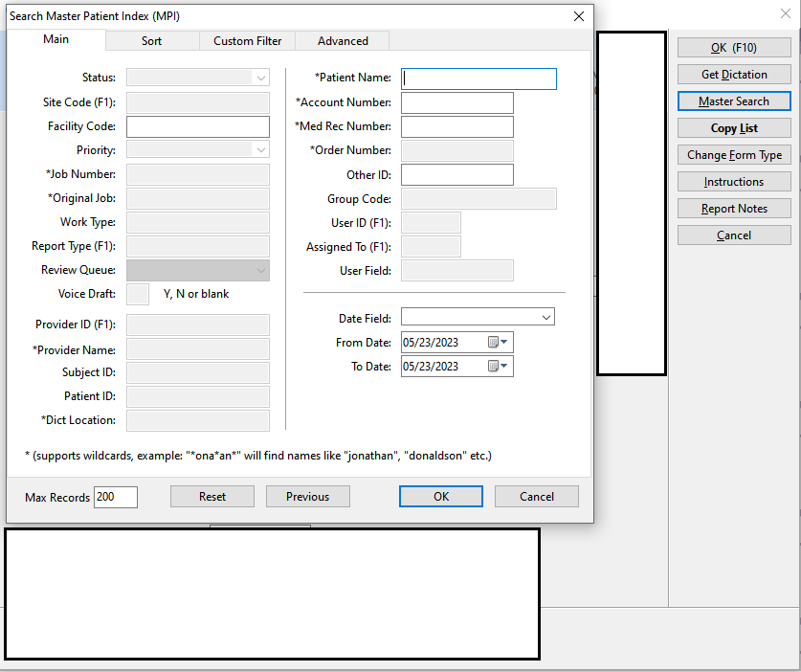Click the Previous button
801x672 pixels.
tap(307, 497)
